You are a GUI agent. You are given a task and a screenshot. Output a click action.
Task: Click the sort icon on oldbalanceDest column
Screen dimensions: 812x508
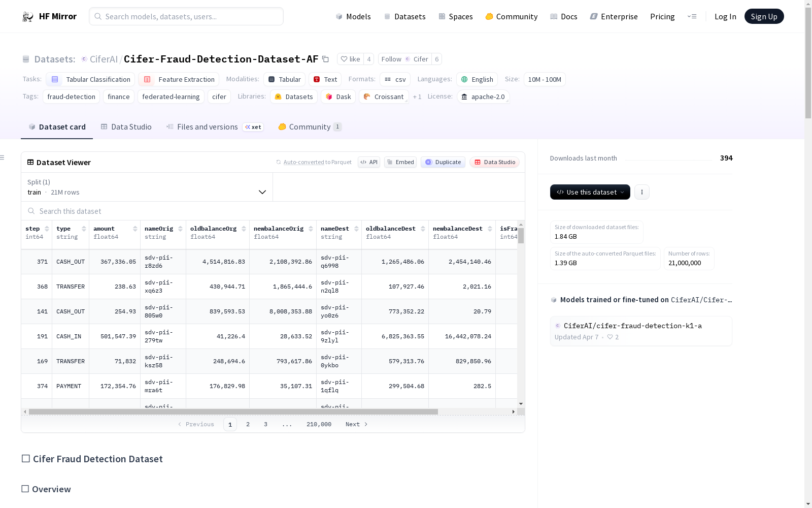pyautogui.click(x=423, y=229)
